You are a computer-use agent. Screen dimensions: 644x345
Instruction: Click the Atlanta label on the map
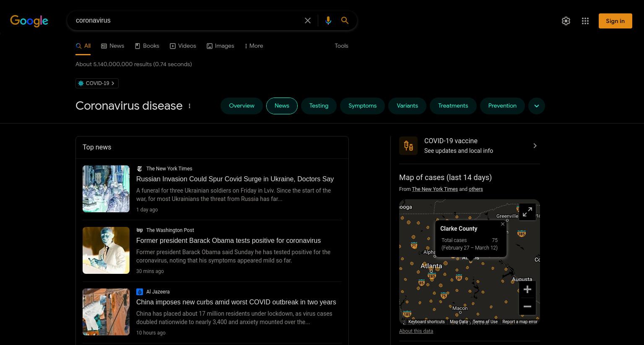(x=431, y=266)
